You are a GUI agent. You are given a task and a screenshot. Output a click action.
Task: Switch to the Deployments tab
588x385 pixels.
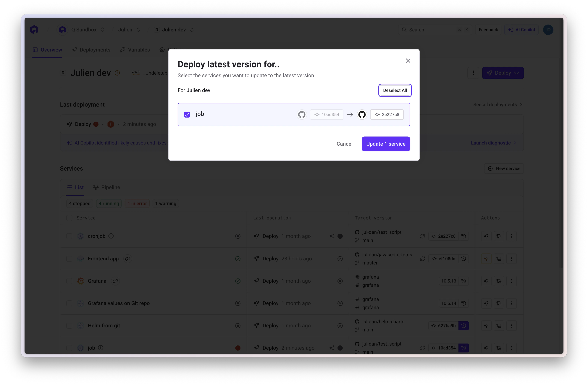91,50
